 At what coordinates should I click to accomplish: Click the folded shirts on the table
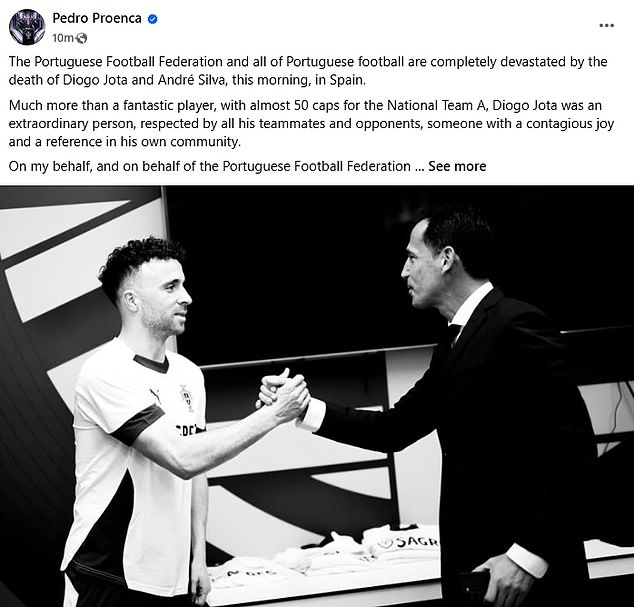(x=323, y=552)
